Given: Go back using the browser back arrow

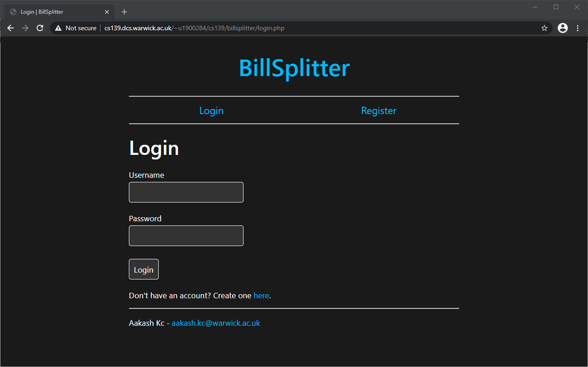Looking at the screenshot, I should tap(11, 28).
